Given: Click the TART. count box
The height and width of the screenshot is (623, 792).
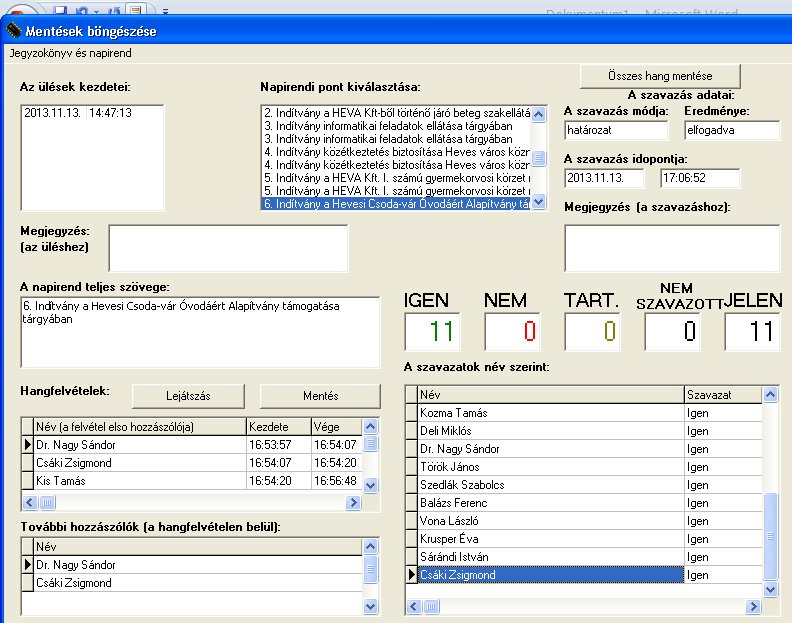Looking at the screenshot, I should [x=592, y=332].
